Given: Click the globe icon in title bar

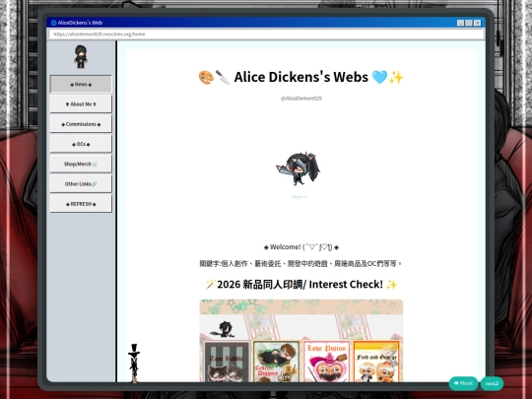Looking at the screenshot, I should 53,23.
